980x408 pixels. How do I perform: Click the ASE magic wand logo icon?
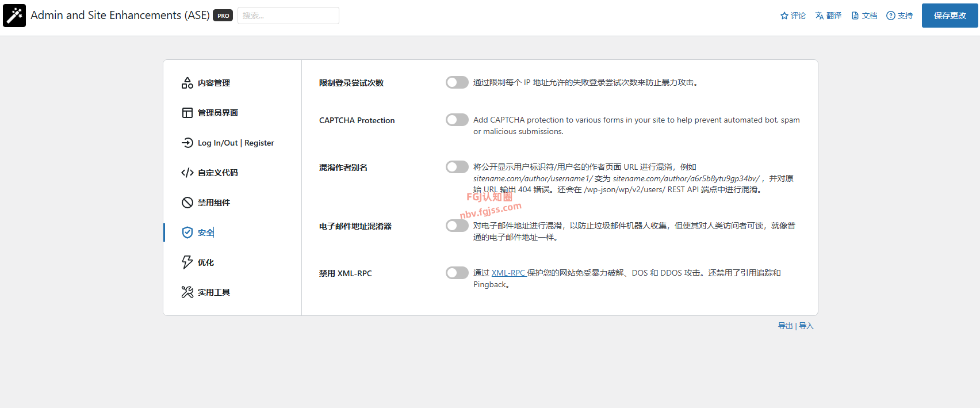pyautogui.click(x=14, y=16)
